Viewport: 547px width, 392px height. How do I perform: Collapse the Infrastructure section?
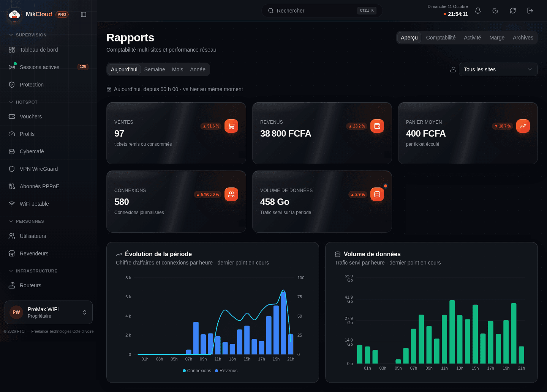click(x=33, y=271)
